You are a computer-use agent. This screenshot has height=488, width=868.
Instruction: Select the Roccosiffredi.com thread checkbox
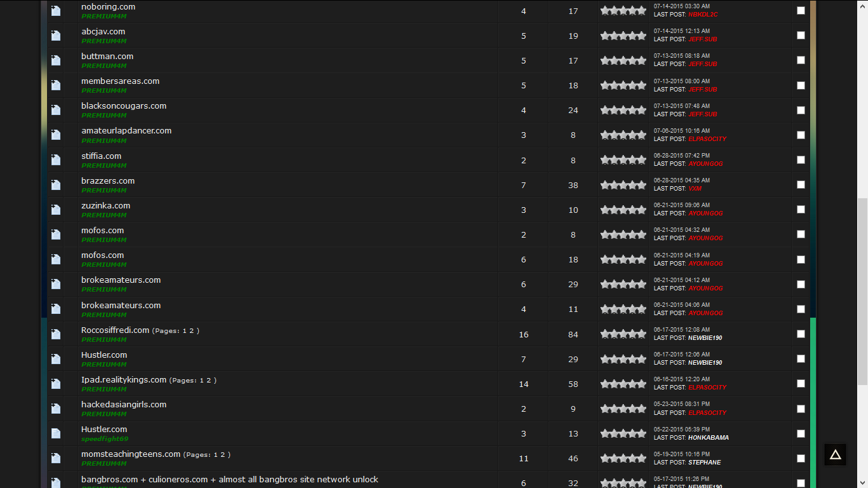click(x=801, y=334)
